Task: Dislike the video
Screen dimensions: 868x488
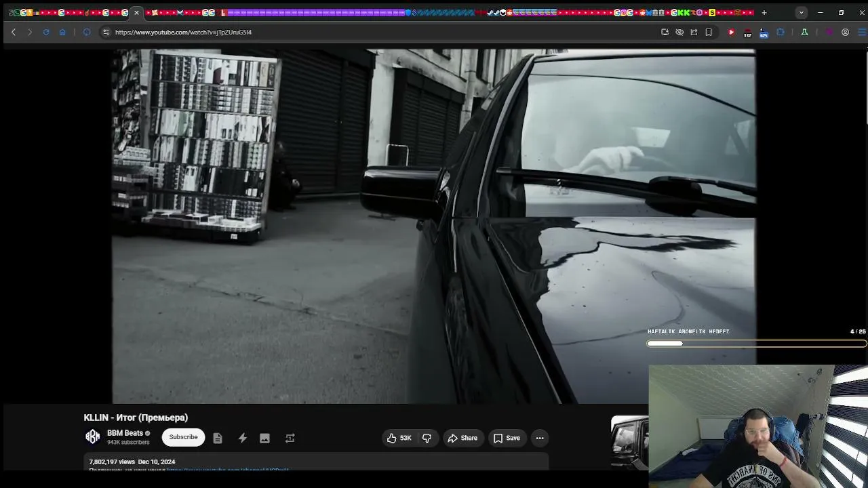Action: (427, 438)
